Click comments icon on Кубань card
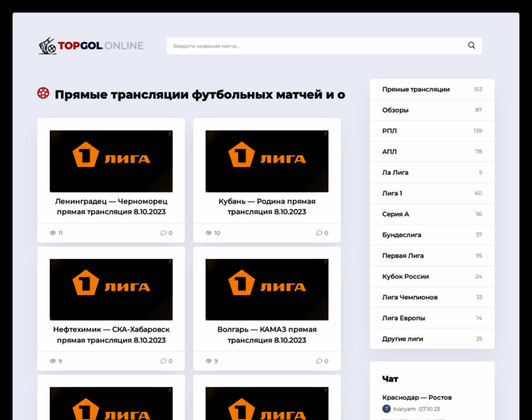 tap(319, 232)
